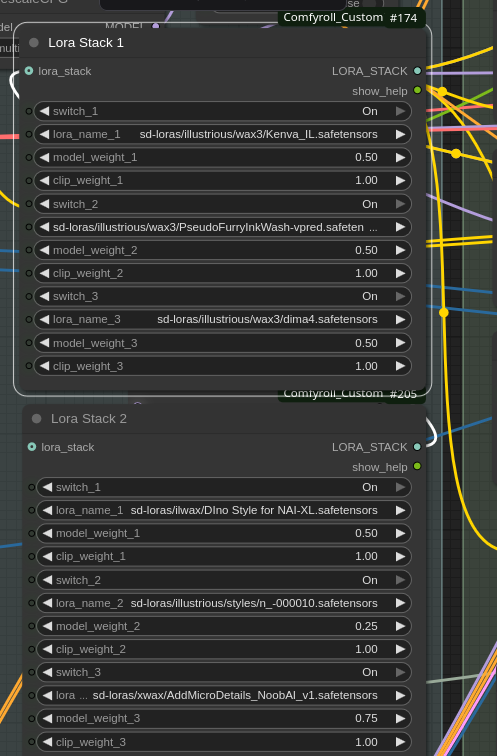Toggle switch_3 in Lora Stack 2

coord(224,673)
